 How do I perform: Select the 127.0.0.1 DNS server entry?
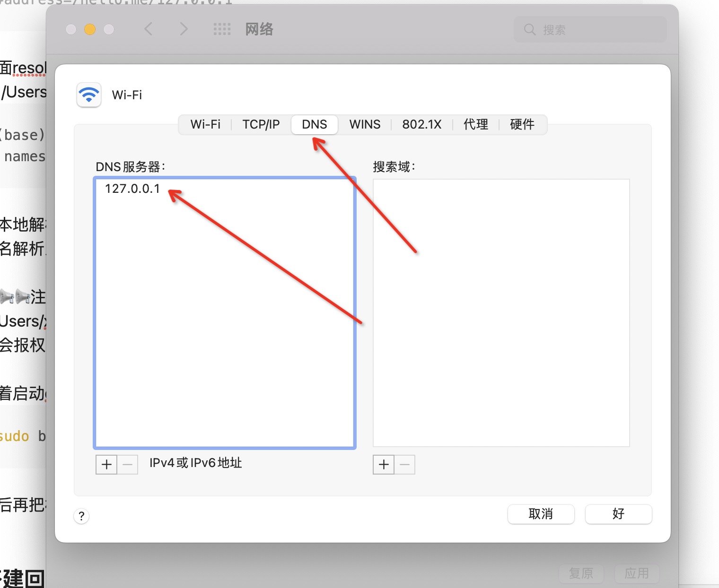(x=132, y=189)
